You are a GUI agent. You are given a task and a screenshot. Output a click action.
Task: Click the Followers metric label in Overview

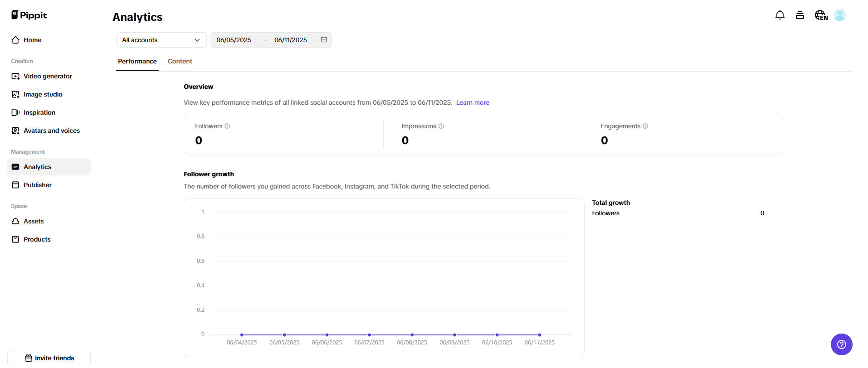(209, 126)
